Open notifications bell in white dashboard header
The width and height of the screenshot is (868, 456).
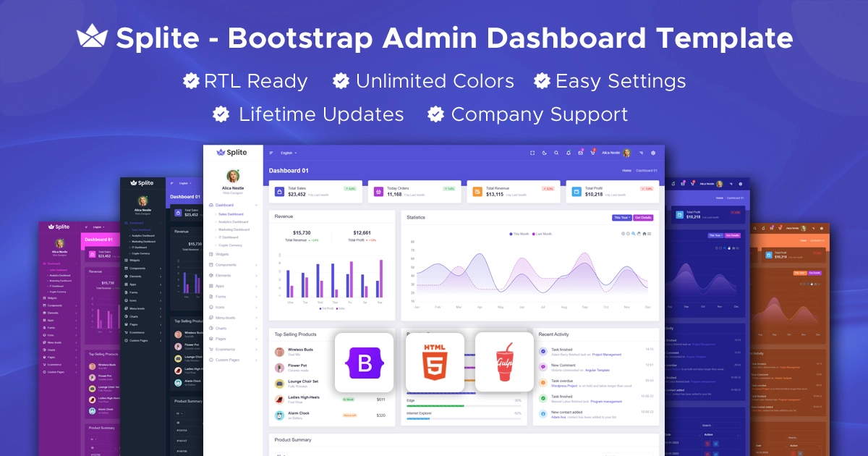coord(569,153)
